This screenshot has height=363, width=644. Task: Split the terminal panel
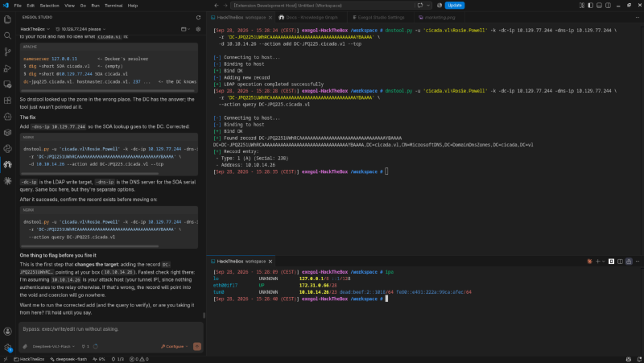[x=620, y=261]
